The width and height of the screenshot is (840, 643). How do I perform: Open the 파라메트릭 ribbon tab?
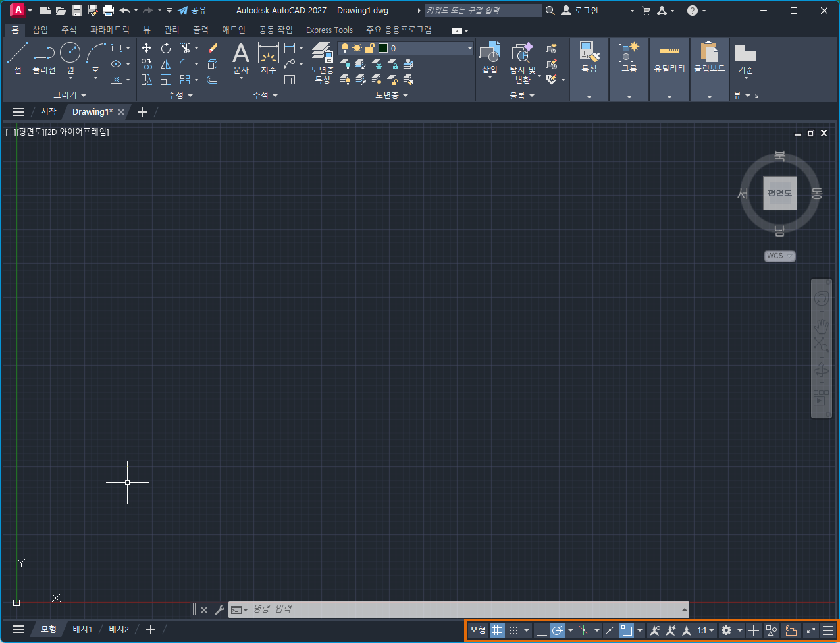click(x=110, y=30)
